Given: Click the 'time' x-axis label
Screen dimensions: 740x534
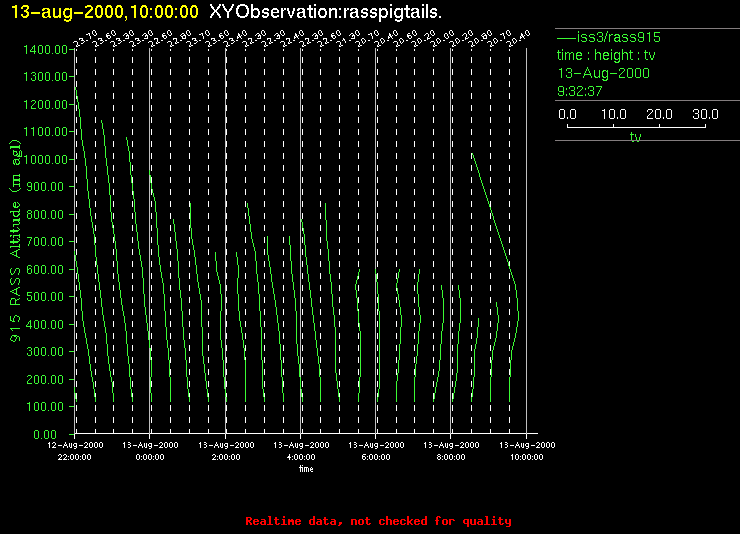Looking at the screenshot, I should point(305,468).
